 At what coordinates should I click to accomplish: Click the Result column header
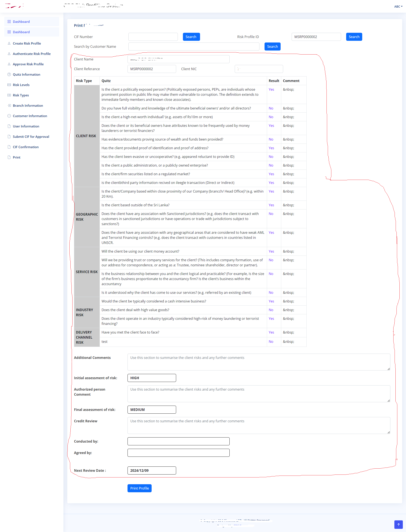tap(274, 81)
